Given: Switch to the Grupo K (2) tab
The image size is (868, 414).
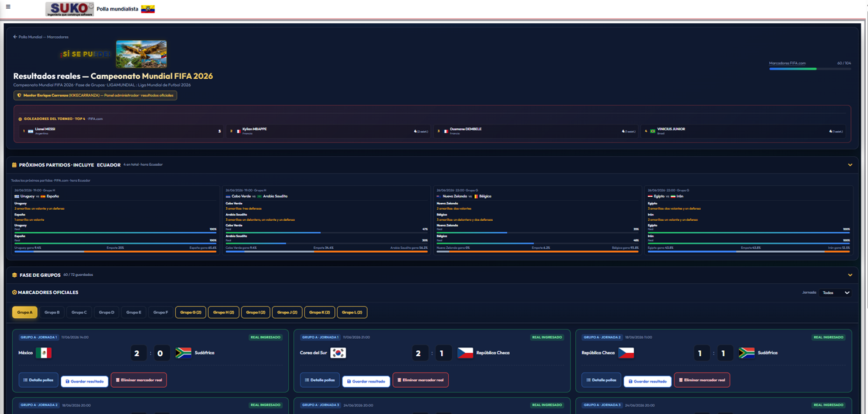Looking at the screenshot, I should coord(320,312).
